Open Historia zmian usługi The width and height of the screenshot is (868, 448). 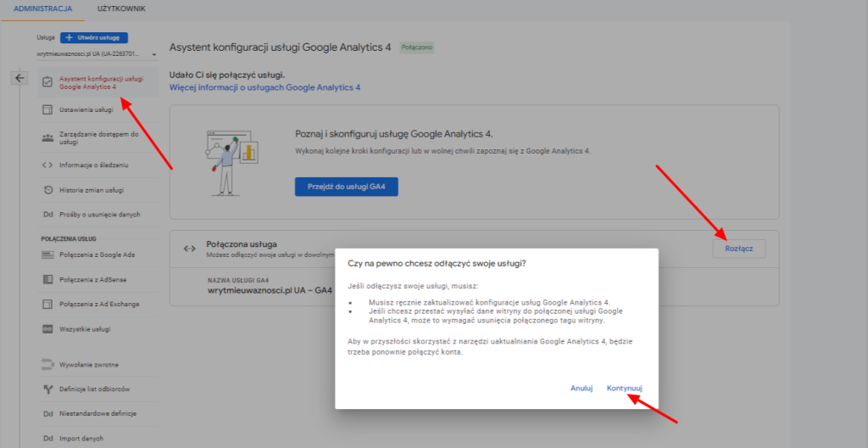[92, 190]
